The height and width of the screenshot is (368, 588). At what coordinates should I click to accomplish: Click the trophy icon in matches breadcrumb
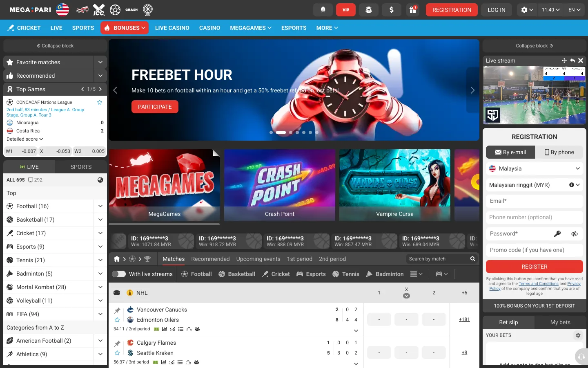coord(147,259)
